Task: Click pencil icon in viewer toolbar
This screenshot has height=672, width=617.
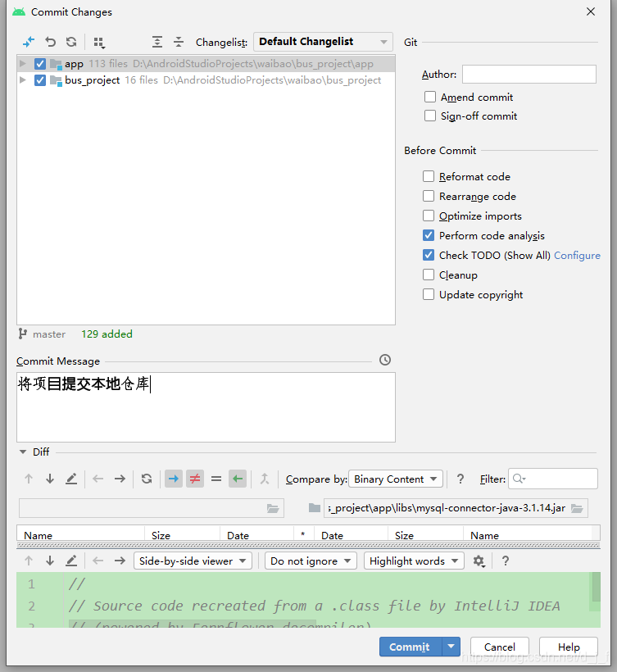Action: point(71,561)
